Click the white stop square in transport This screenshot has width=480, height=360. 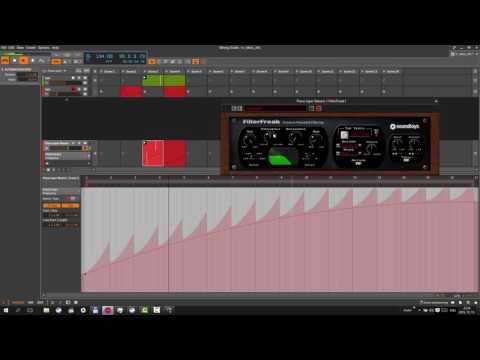[14, 60]
